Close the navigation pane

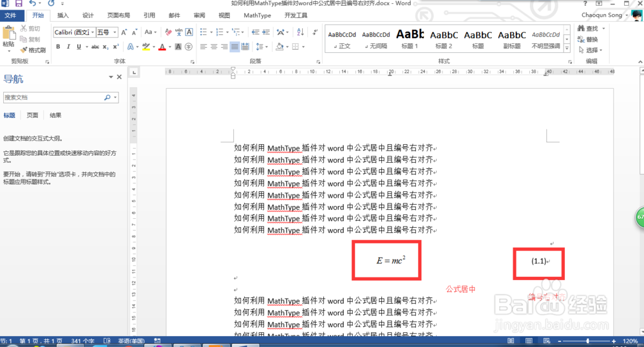click(119, 77)
